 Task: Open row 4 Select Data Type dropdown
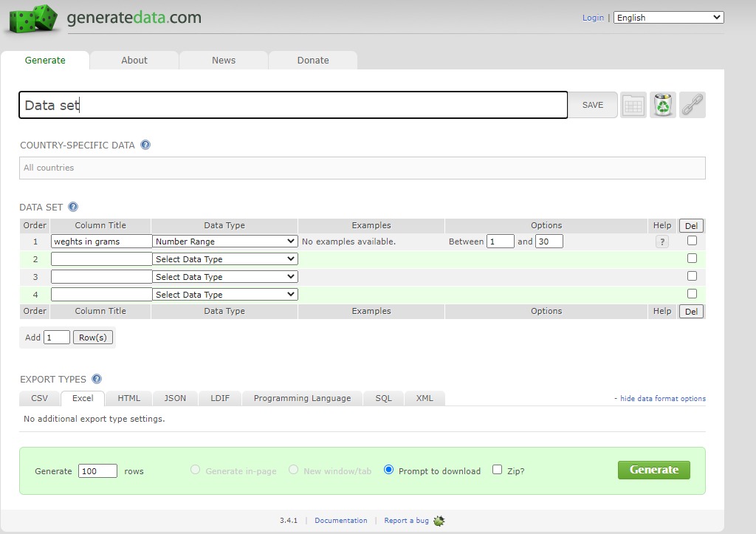point(224,294)
